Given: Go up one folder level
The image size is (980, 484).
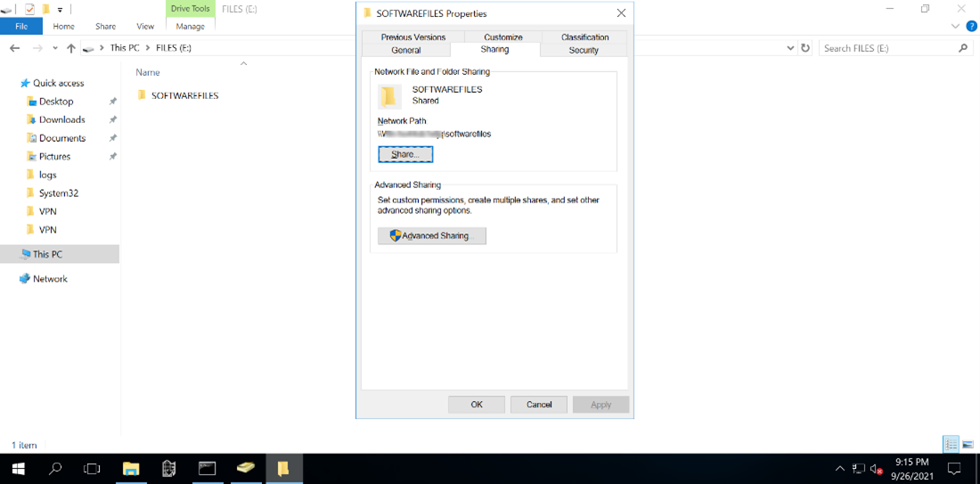Looking at the screenshot, I should (x=70, y=48).
